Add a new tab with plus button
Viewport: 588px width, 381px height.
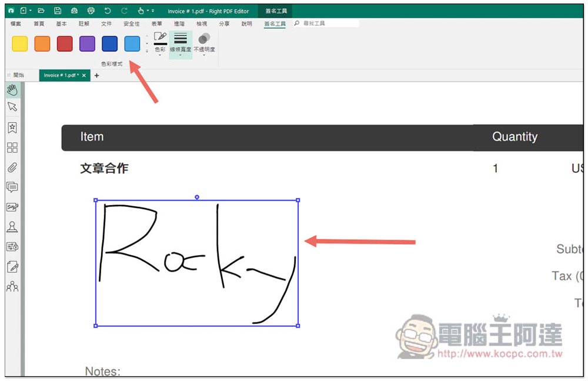pyautogui.click(x=97, y=75)
